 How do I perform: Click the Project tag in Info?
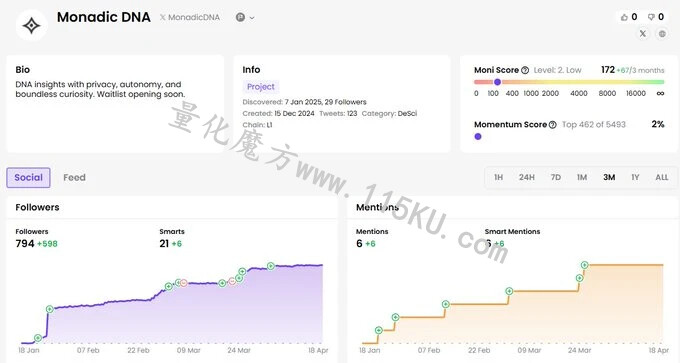click(x=261, y=87)
